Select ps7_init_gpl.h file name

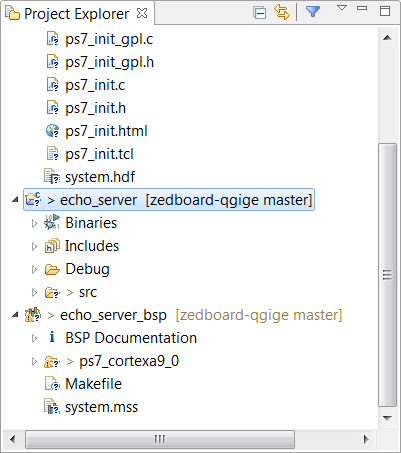pyautogui.click(x=109, y=62)
